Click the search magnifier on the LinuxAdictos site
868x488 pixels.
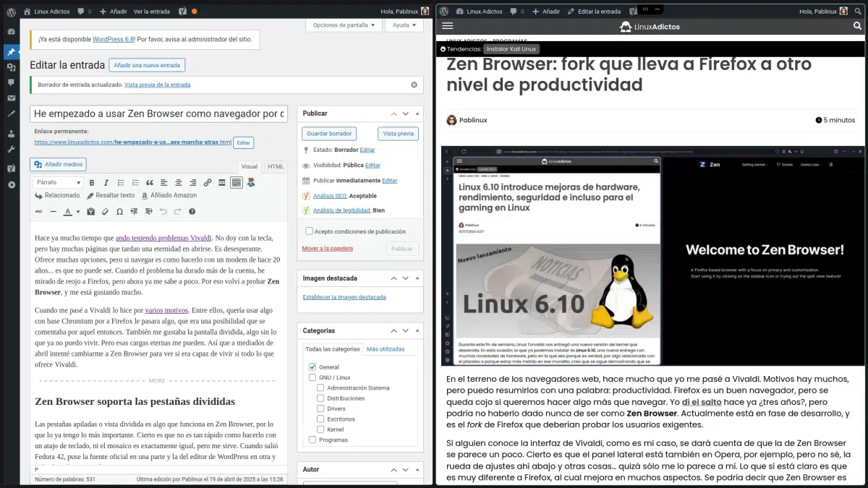point(858,26)
